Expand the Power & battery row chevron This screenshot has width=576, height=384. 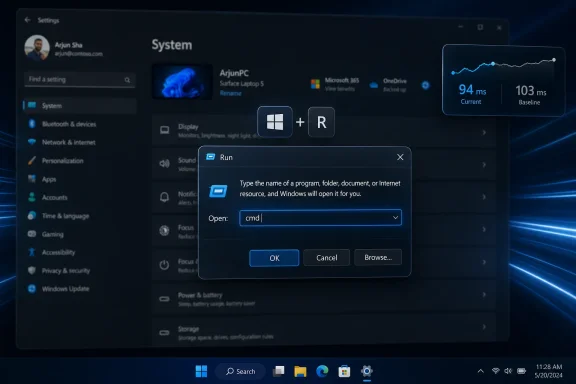(x=484, y=295)
